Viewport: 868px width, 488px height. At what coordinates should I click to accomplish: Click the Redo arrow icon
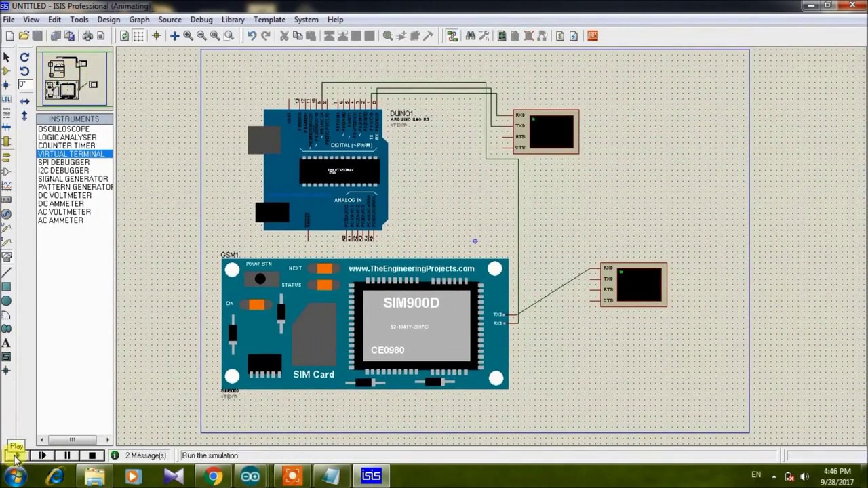click(x=265, y=36)
